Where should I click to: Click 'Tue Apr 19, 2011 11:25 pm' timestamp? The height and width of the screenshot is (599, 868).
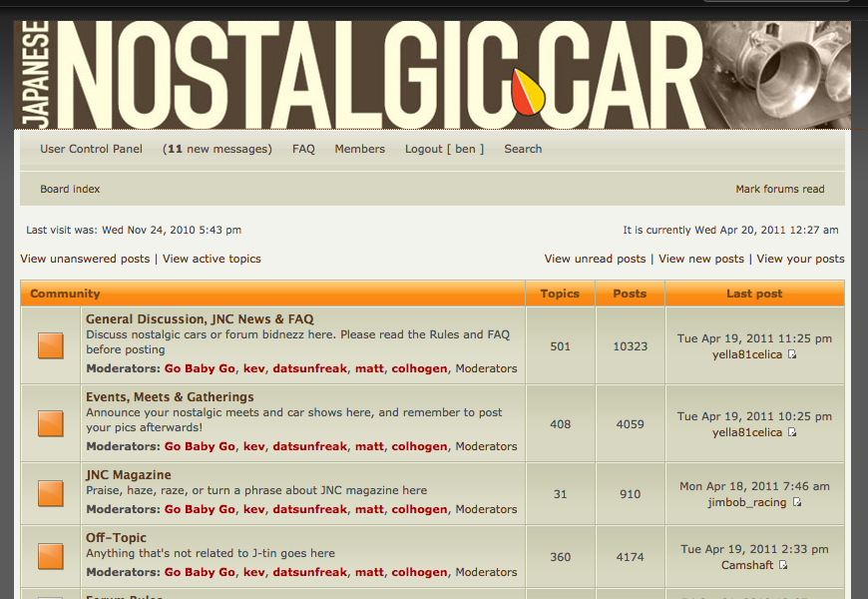tap(754, 338)
